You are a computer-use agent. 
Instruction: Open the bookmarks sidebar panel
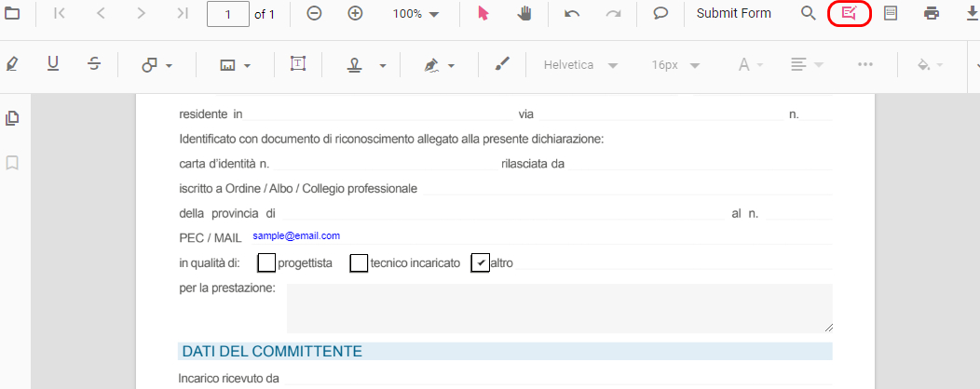click(x=12, y=163)
